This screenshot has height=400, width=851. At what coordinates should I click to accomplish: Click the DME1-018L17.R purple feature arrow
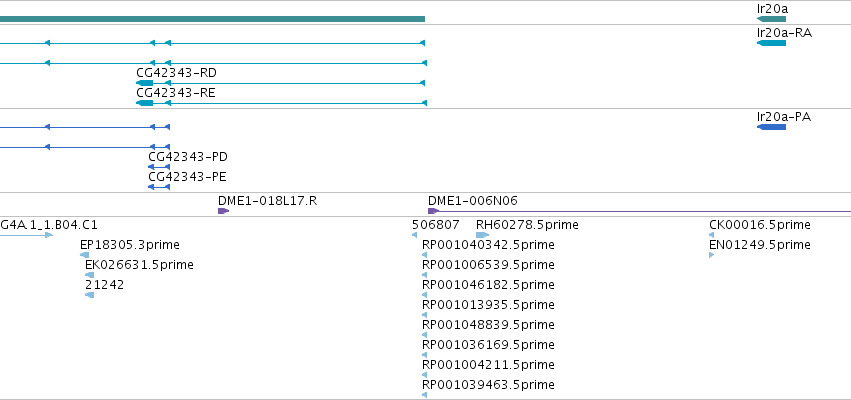tap(223, 211)
